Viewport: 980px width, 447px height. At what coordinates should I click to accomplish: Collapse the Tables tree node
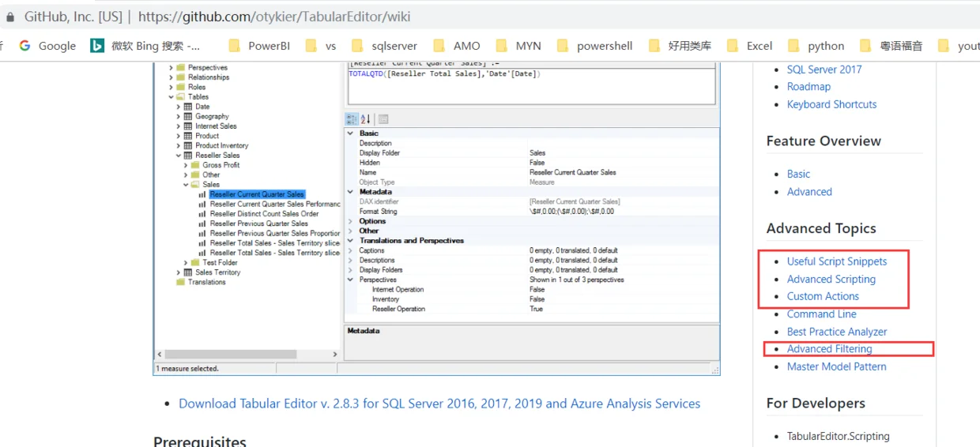tap(171, 97)
